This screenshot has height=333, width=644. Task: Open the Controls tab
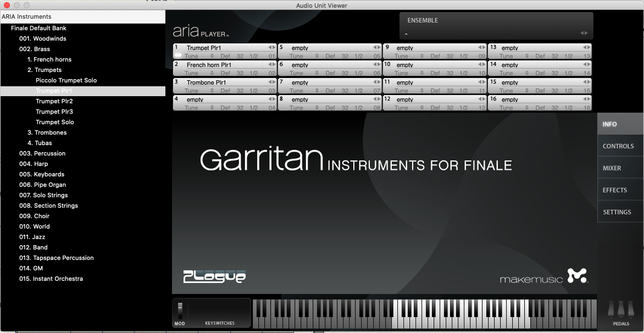click(618, 146)
